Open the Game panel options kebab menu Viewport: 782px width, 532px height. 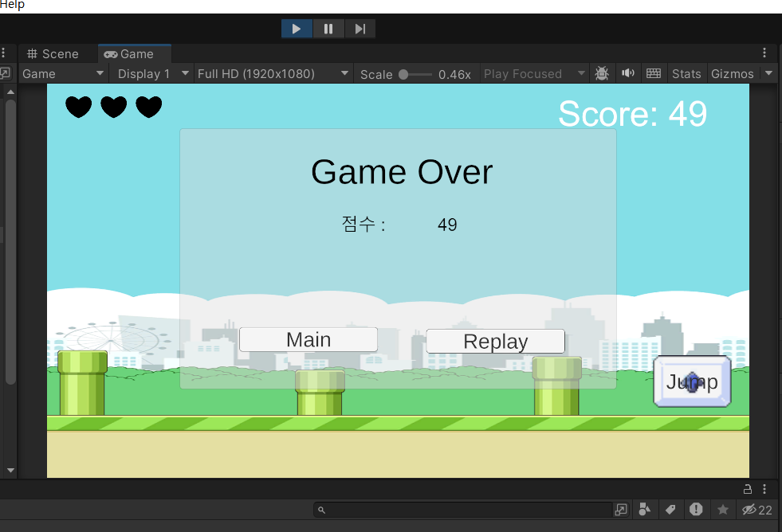tap(764, 53)
